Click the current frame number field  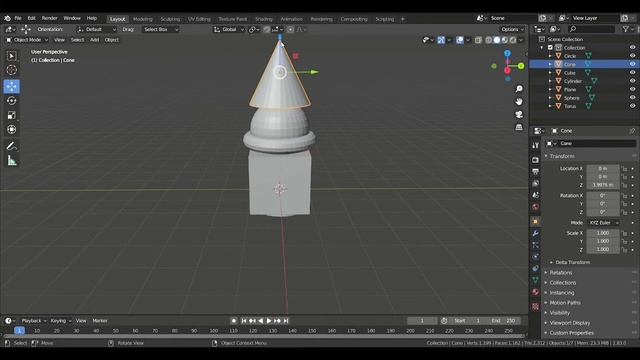[x=422, y=321]
